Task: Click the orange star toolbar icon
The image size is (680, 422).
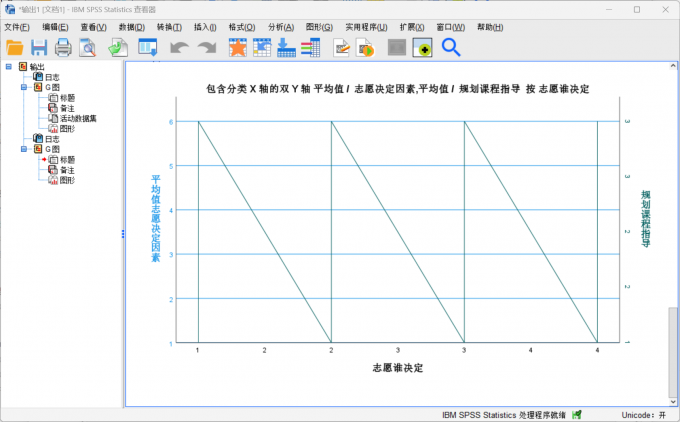Action: coord(237,47)
